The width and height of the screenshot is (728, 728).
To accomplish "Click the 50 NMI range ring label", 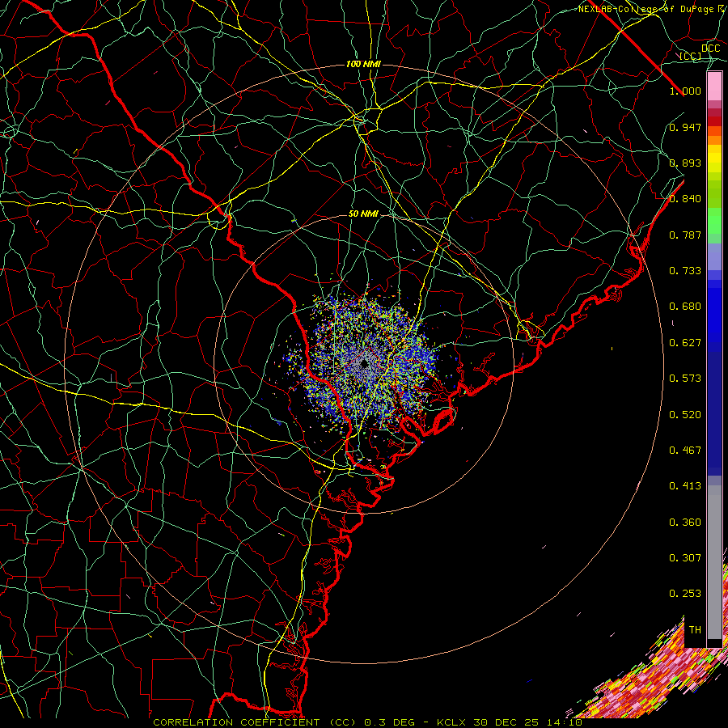I will [363, 214].
